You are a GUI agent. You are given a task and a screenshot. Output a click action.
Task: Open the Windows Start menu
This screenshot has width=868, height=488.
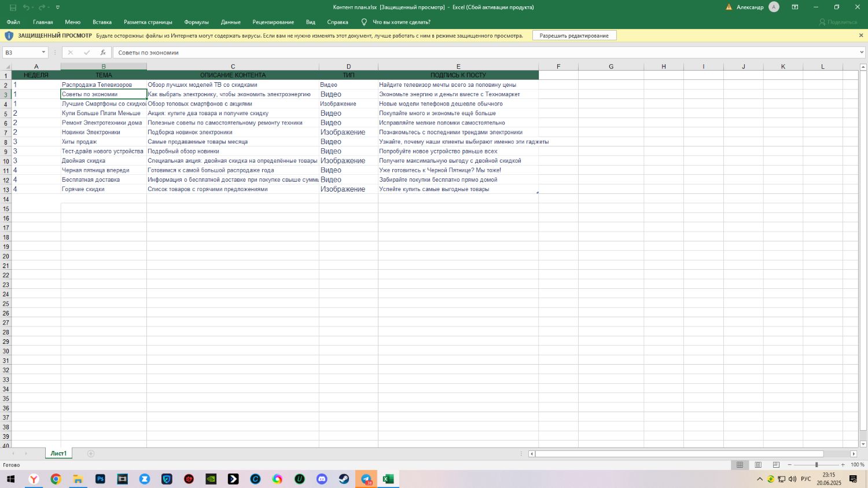point(10,479)
